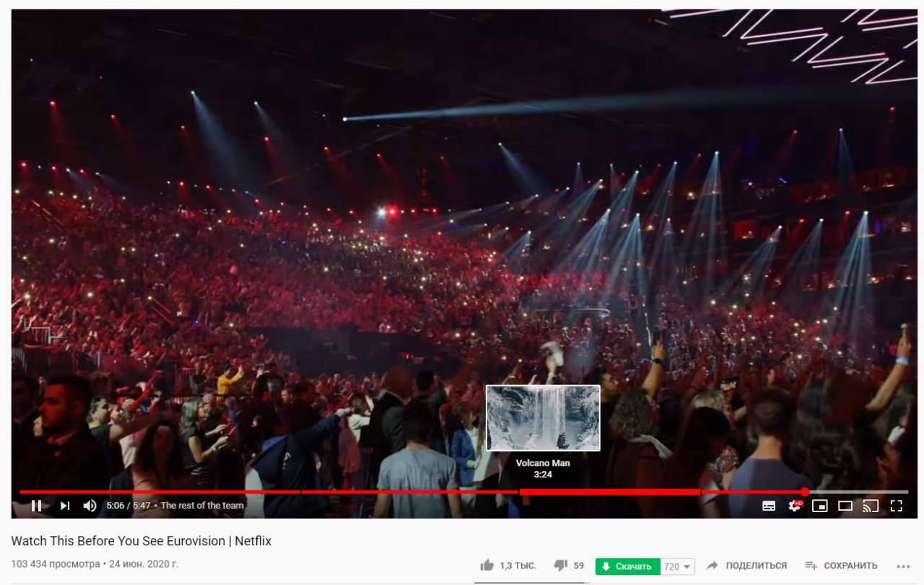Toggle theater mode view
The image size is (924, 585).
(845, 506)
